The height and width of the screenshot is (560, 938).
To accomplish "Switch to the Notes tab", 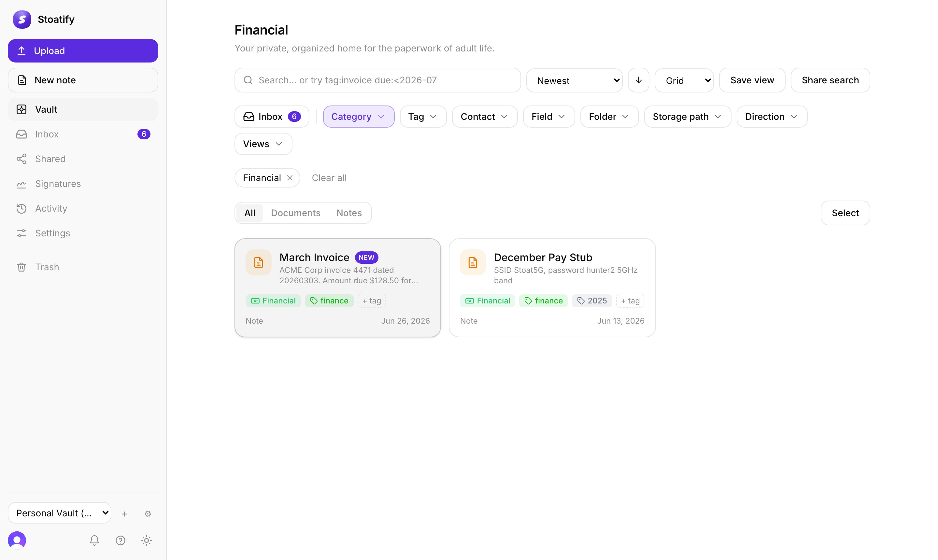I will [x=349, y=213].
